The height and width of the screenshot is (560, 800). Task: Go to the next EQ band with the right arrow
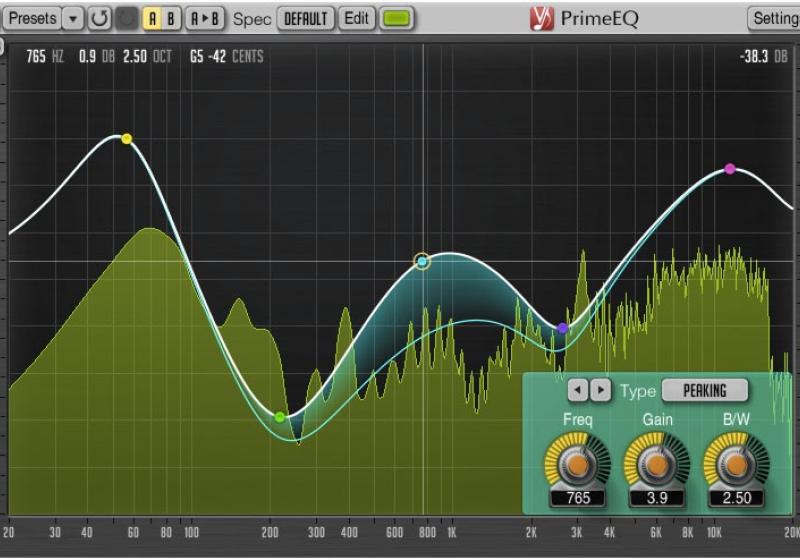coord(600,390)
